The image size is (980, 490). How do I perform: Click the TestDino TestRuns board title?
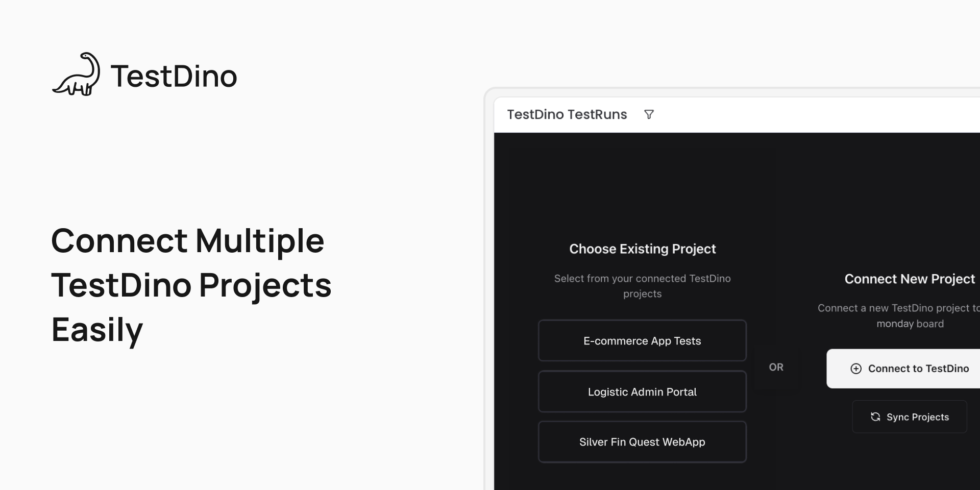(567, 114)
